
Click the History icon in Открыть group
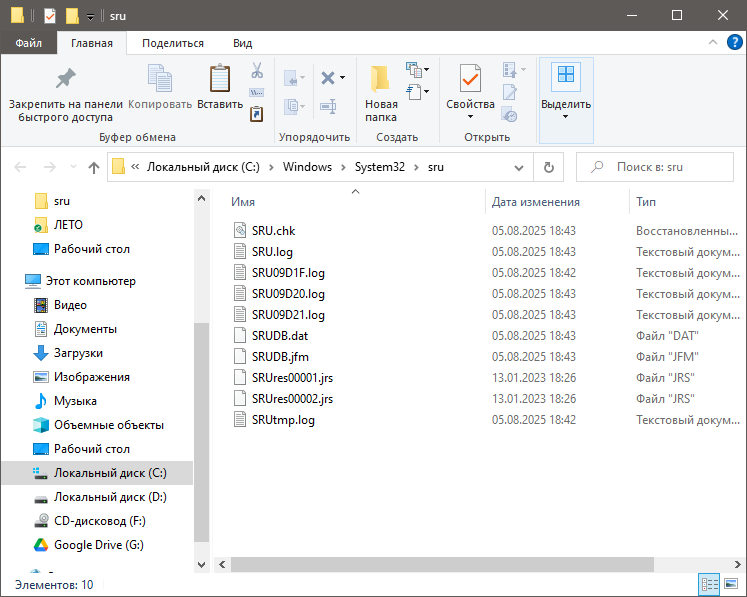pos(510,114)
